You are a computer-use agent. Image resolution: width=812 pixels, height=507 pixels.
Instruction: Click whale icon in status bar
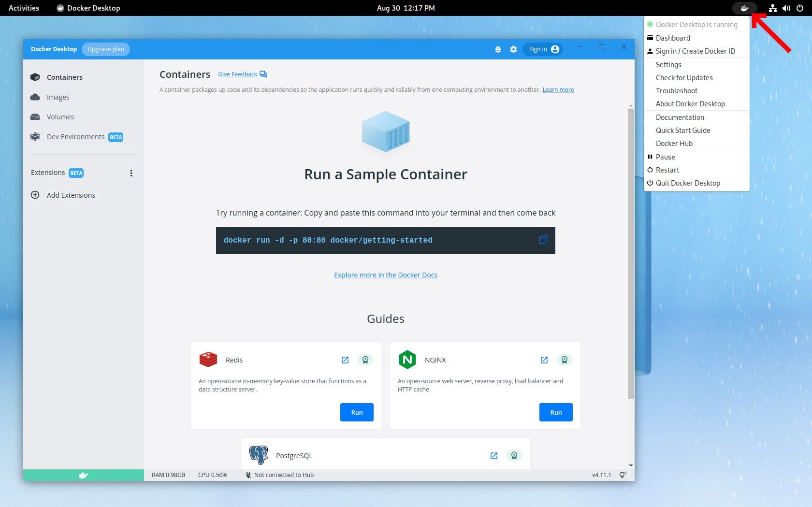click(84, 475)
